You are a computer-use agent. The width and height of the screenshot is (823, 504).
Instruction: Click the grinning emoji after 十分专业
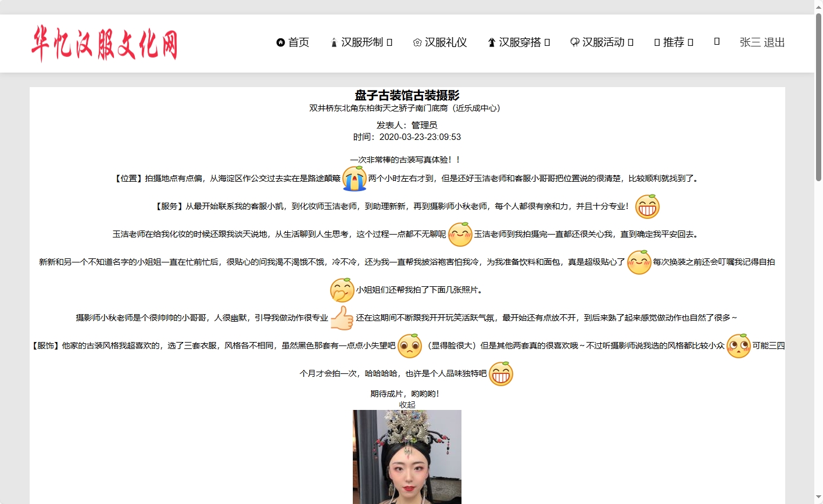click(647, 207)
